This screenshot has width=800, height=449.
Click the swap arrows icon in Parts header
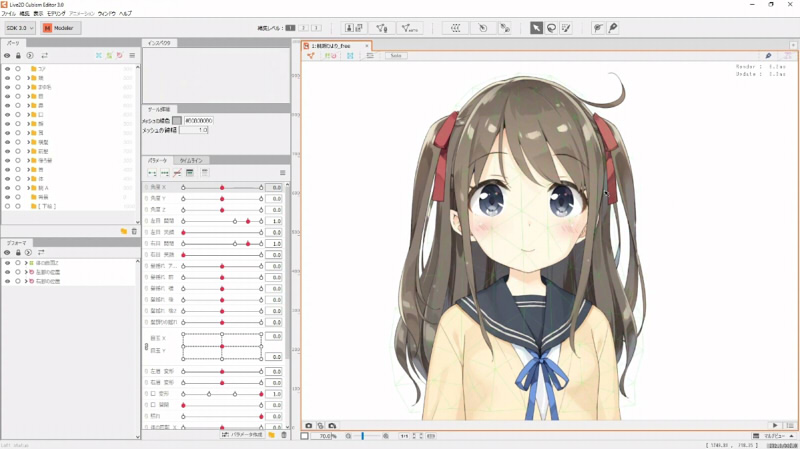point(44,55)
